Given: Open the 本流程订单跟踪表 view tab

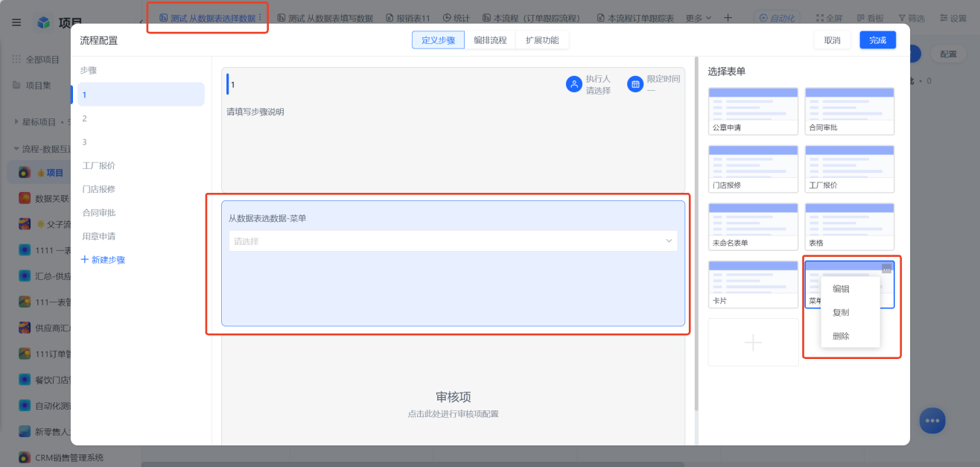Looking at the screenshot, I should pyautogui.click(x=635, y=18).
